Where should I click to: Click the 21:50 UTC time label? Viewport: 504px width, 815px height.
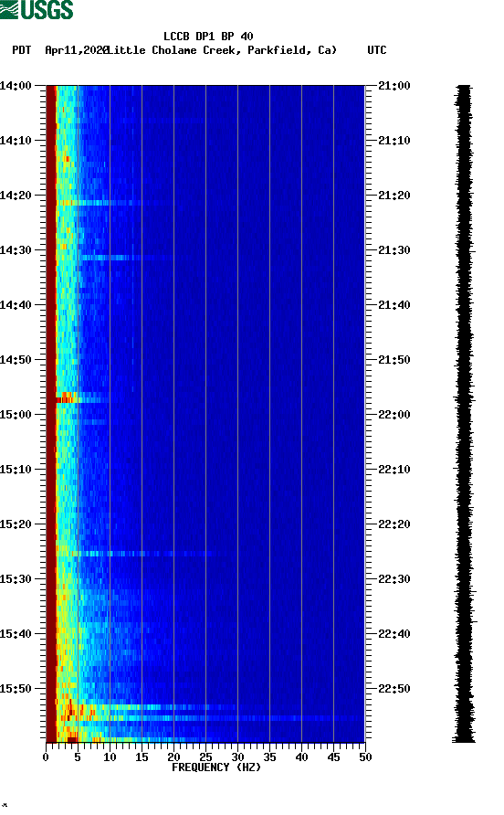click(394, 360)
